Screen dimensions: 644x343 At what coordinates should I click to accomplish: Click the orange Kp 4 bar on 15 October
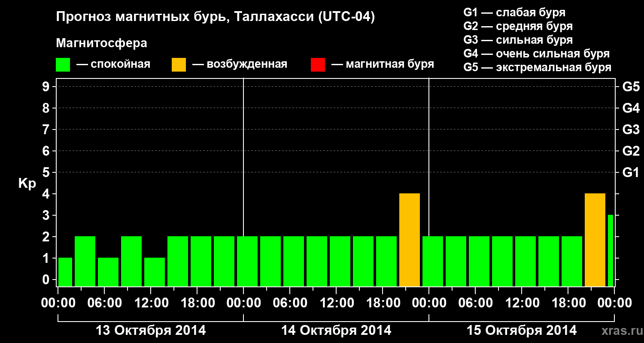[x=595, y=240]
